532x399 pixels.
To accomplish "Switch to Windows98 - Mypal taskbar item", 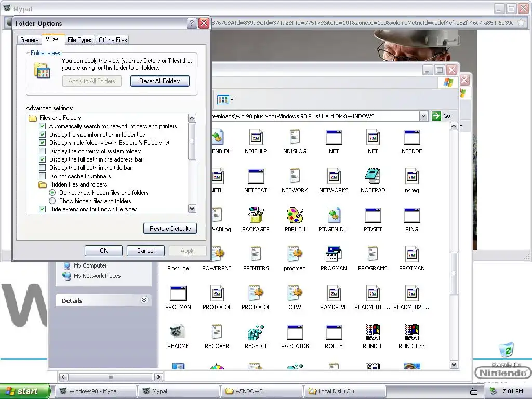I will pyautogui.click(x=95, y=391).
